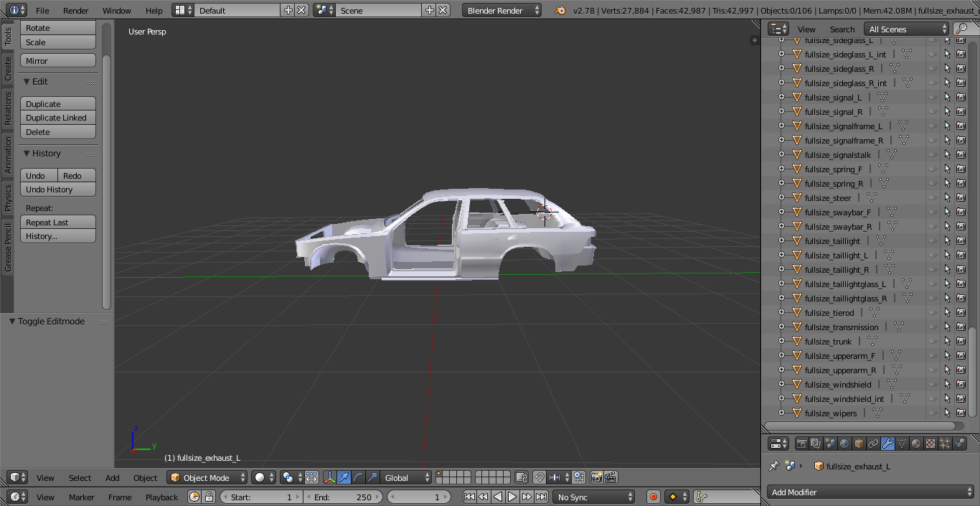
Task: Open the Texture properties tab (checker icon)
Action: point(930,444)
